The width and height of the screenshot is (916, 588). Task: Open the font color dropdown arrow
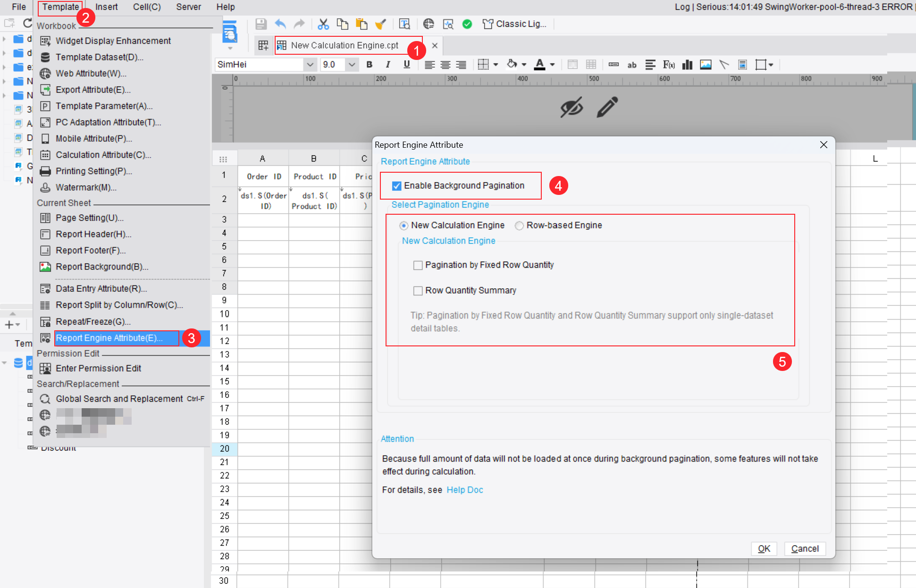click(553, 65)
